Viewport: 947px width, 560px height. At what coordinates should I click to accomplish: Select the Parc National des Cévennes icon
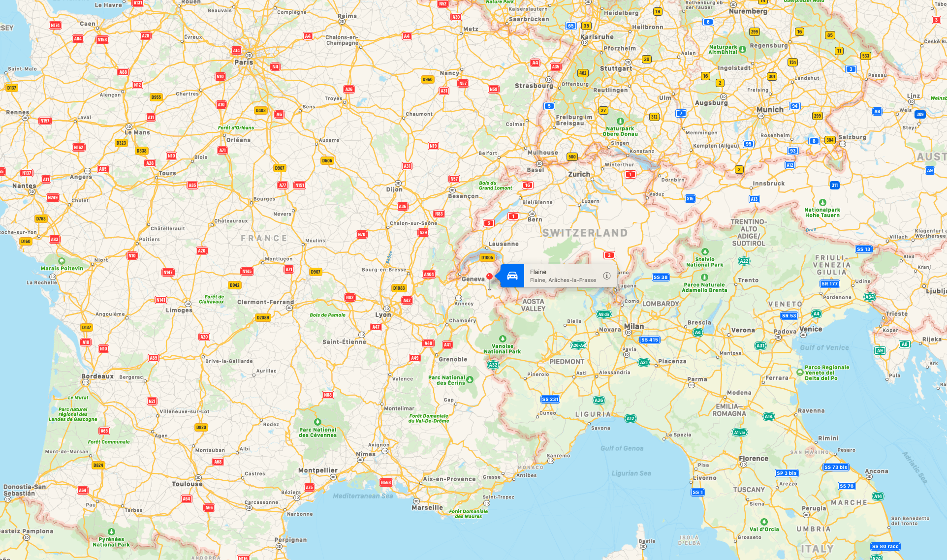point(318,422)
